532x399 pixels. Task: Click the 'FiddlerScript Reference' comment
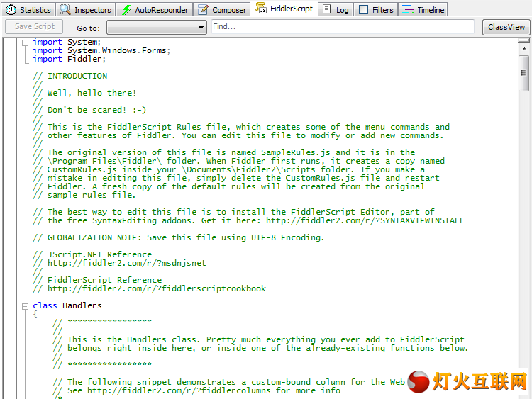pyautogui.click(x=104, y=280)
